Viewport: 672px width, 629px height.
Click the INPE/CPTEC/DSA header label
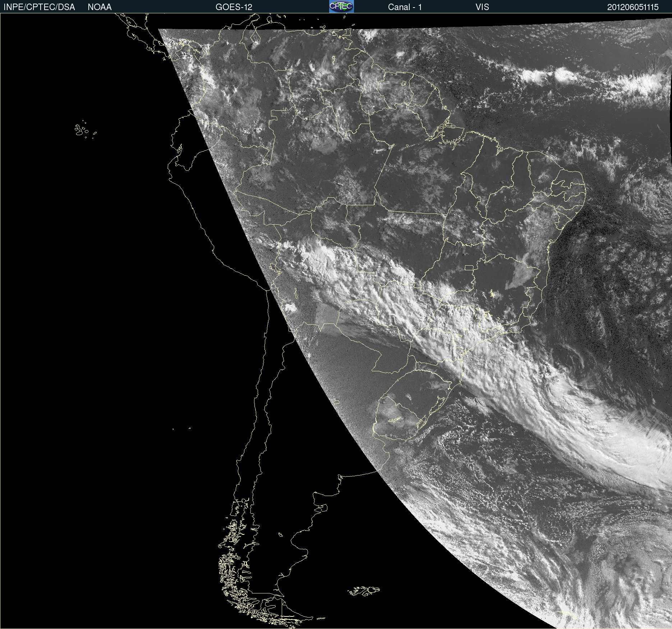pyautogui.click(x=39, y=7)
